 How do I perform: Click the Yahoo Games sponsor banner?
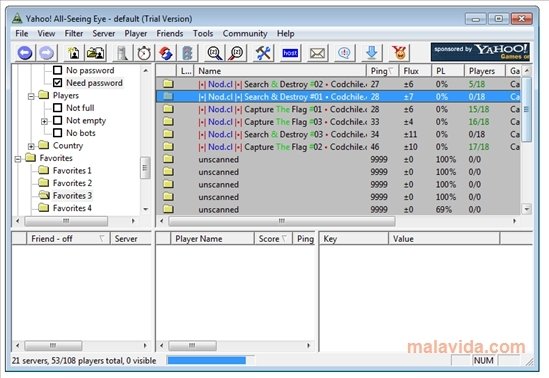480,52
